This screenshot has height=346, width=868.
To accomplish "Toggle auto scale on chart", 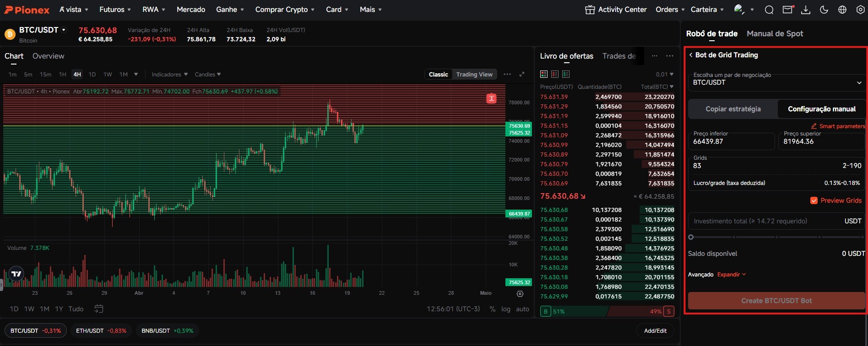I will pos(522,309).
